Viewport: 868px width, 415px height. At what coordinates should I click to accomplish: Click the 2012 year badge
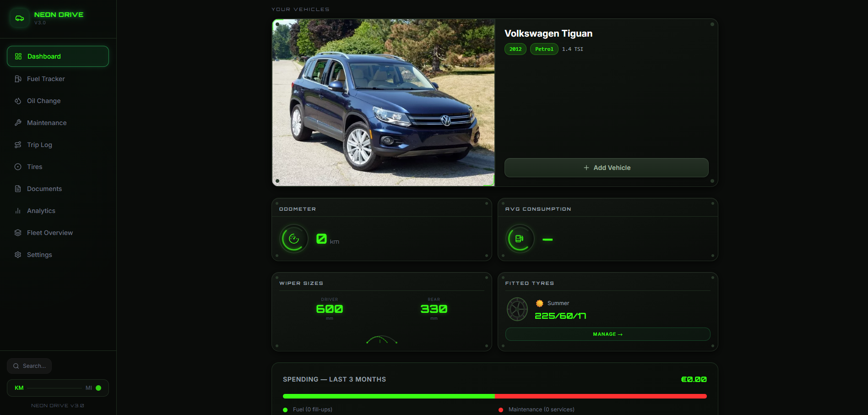515,49
